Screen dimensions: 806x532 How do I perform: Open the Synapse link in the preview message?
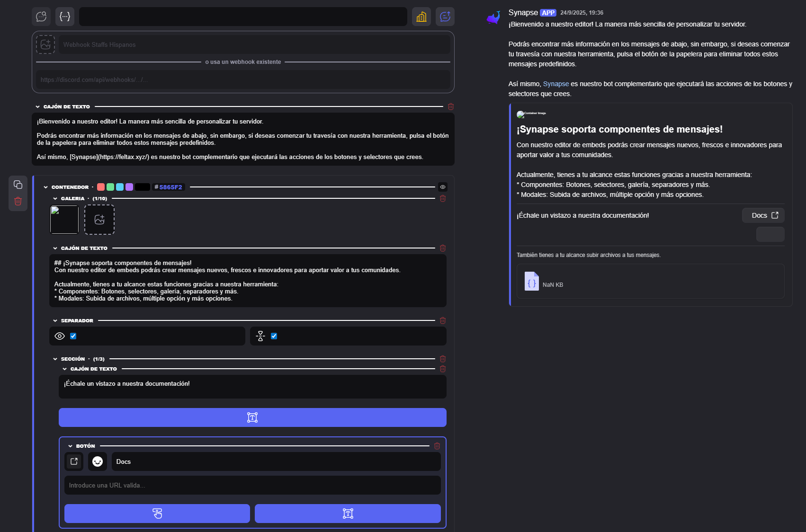pyautogui.click(x=556, y=84)
